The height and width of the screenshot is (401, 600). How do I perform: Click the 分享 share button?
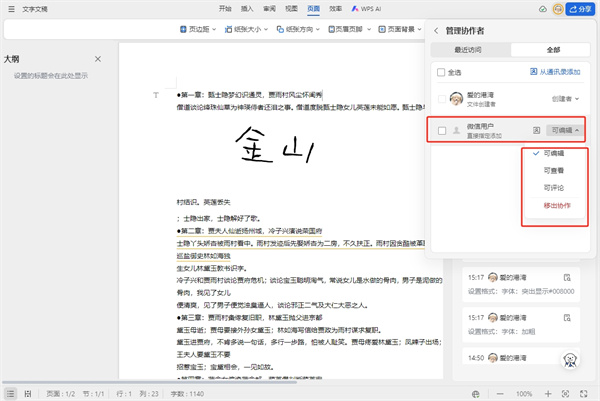[x=578, y=8]
